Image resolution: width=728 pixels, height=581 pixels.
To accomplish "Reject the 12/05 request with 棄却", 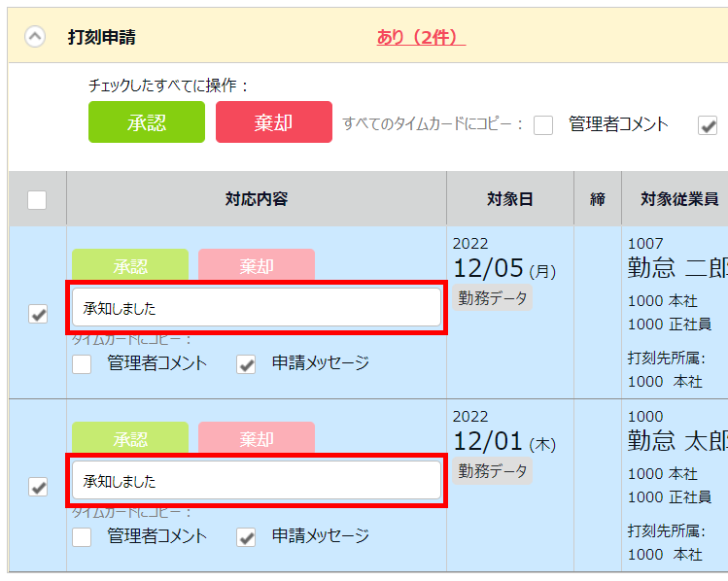I will [257, 266].
